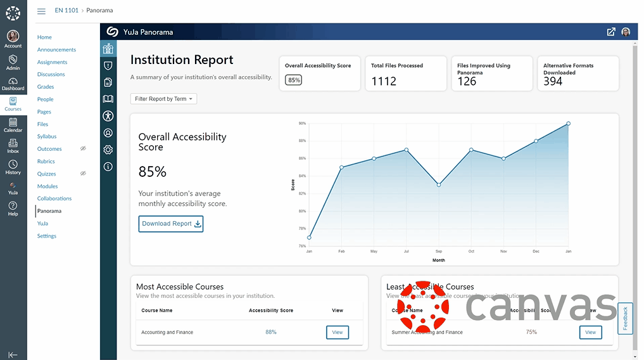This screenshot has height=360, width=644.
Task: Open the Panorama settings gear icon
Action: tap(108, 150)
